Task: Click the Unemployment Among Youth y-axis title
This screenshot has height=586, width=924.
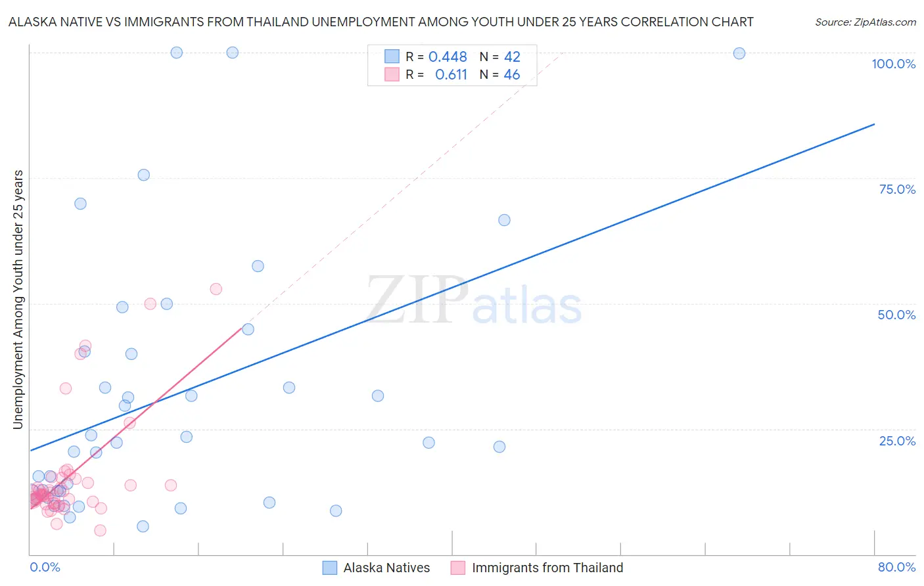Action: click(x=18, y=300)
